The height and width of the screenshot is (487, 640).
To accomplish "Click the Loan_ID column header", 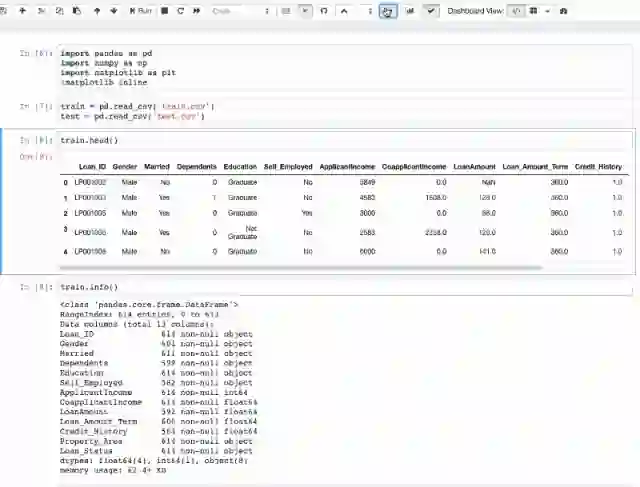I will [x=92, y=167].
